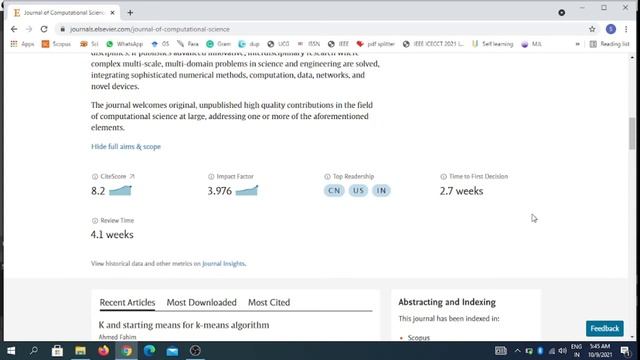Click the author name Ahmed Fahim
Screen dimensions: 640x360
pos(118,337)
